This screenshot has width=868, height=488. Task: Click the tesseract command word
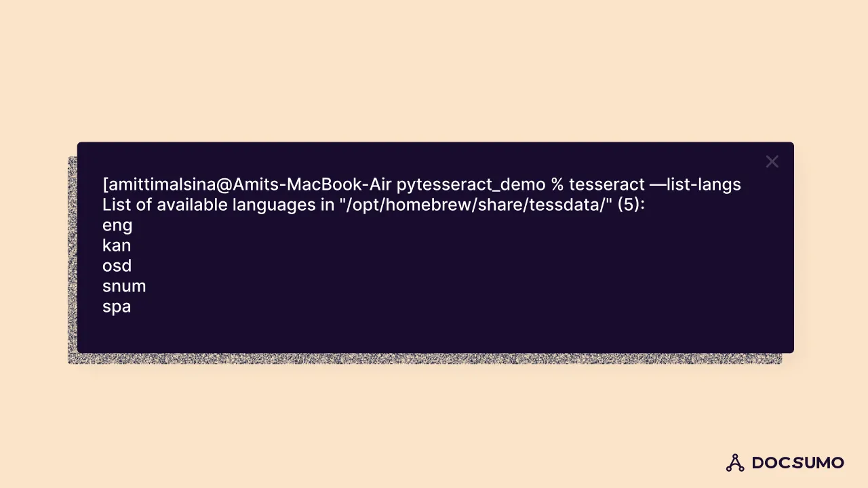coord(606,184)
